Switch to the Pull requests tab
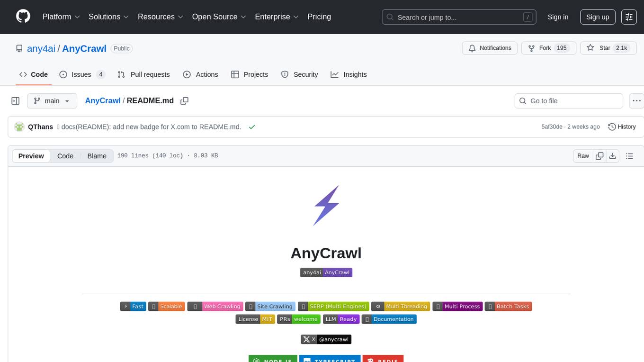 point(143,74)
